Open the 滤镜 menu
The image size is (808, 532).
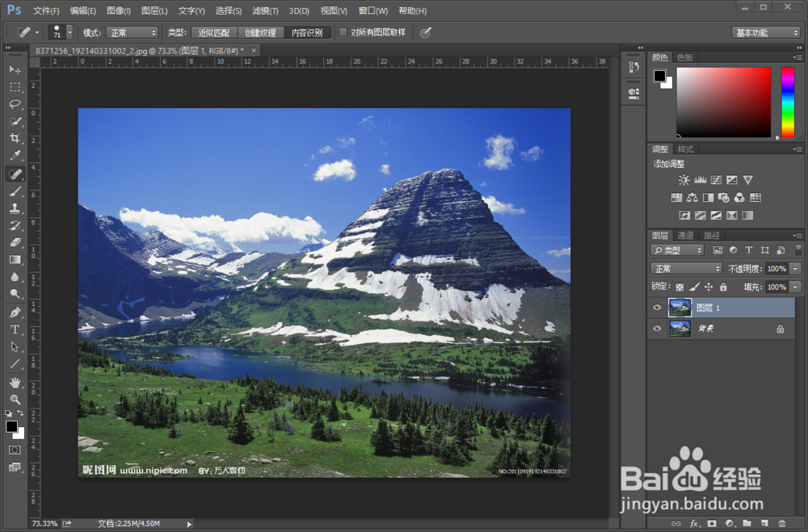click(264, 10)
